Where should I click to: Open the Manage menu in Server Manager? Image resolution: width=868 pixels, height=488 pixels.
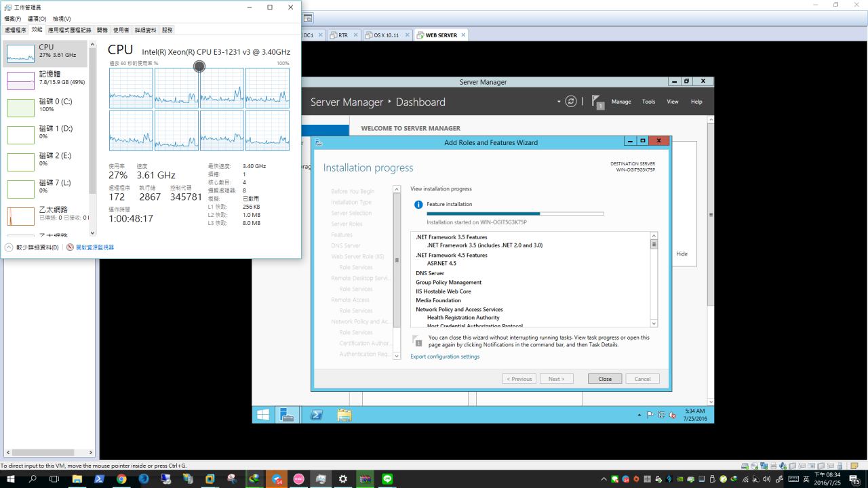[x=621, y=102]
